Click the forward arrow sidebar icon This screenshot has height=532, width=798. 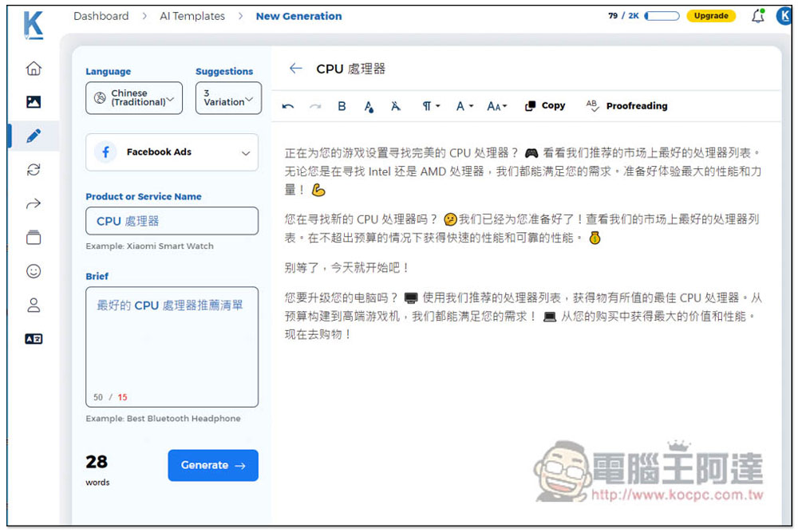pyautogui.click(x=34, y=204)
